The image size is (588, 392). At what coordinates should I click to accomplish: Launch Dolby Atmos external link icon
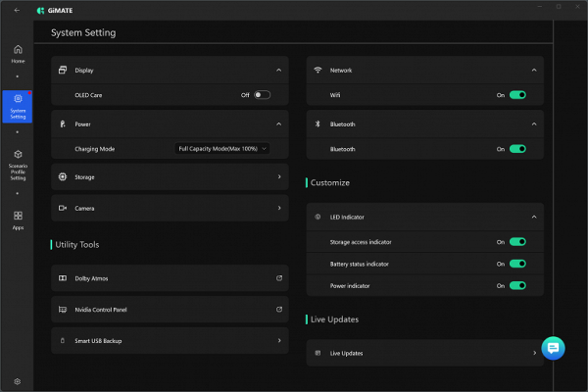tap(279, 278)
